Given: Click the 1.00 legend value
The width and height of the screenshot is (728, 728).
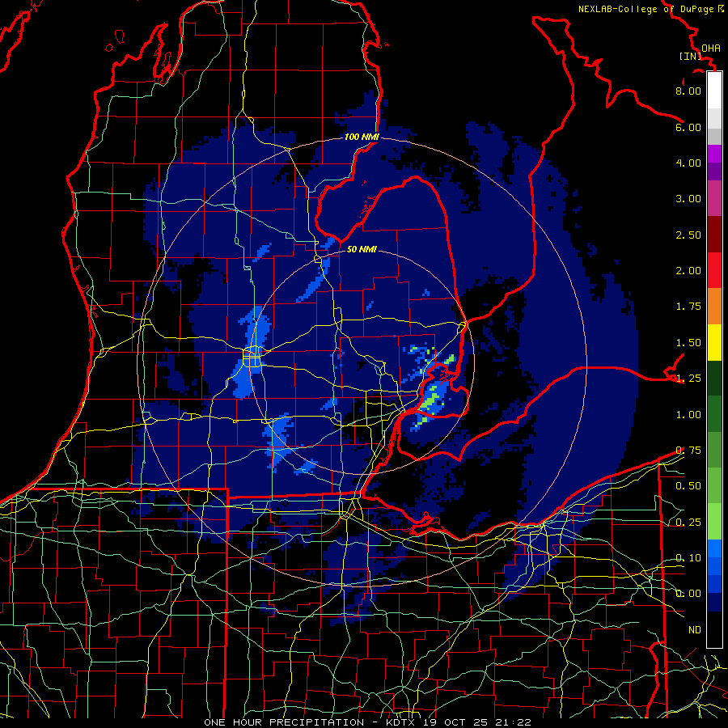Looking at the screenshot, I should 688,415.
